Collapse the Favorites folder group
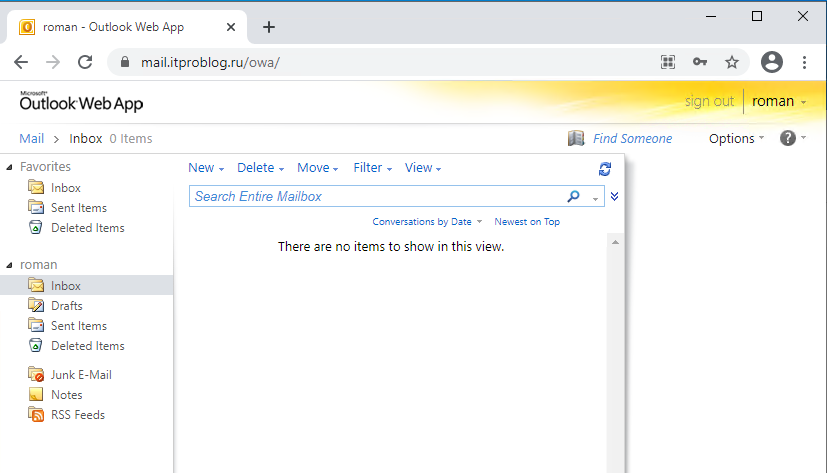The image size is (827, 473). [10, 167]
